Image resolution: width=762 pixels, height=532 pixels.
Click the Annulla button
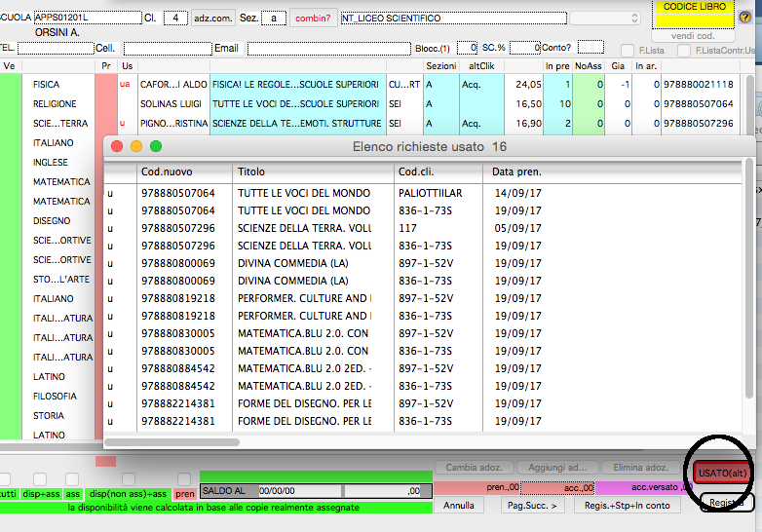coord(458,506)
